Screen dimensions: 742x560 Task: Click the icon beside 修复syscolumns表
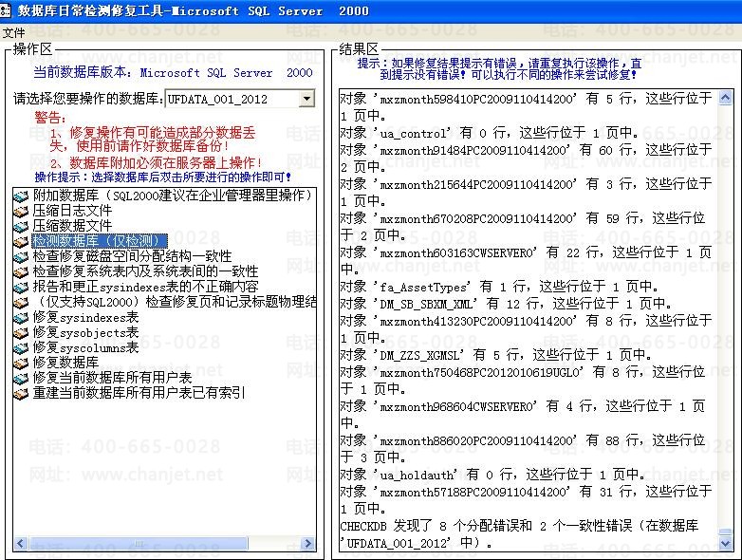pyautogui.click(x=21, y=347)
